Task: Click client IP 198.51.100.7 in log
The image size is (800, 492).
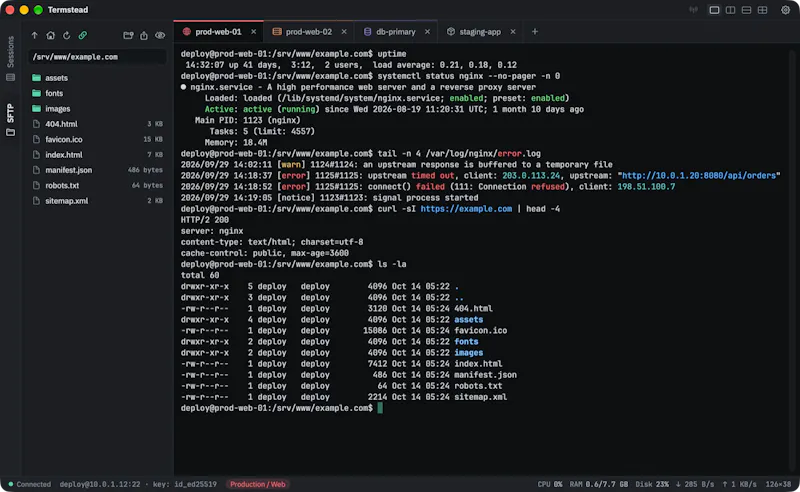Action: (x=646, y=187)
